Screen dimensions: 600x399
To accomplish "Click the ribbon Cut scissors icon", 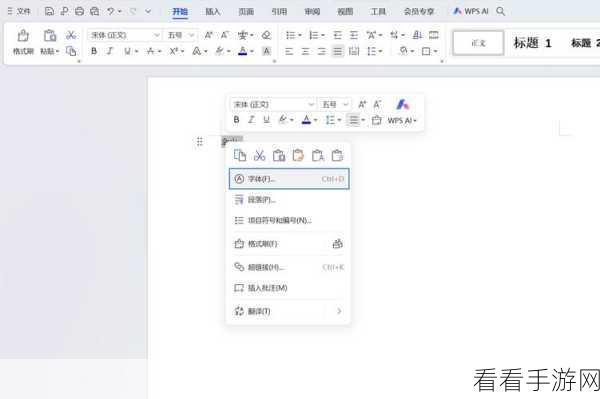I will click(x=71, y=35).
